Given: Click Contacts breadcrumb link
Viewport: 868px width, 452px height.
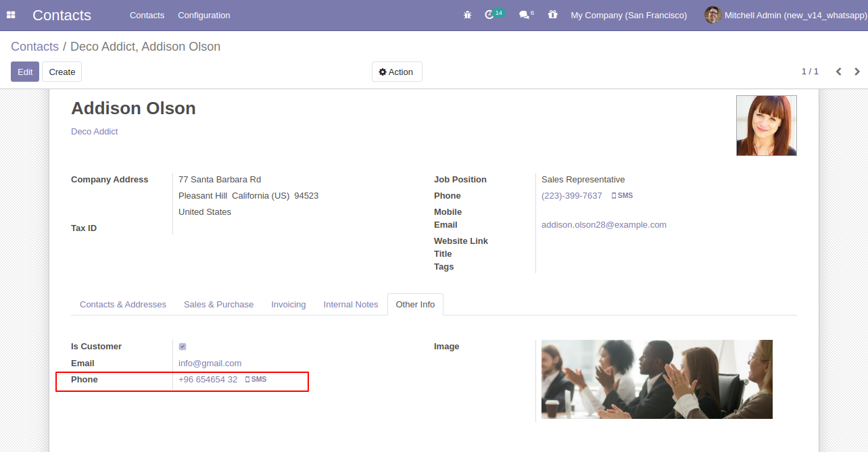Looking at the screenshot, I should click(x=34, y=47).
